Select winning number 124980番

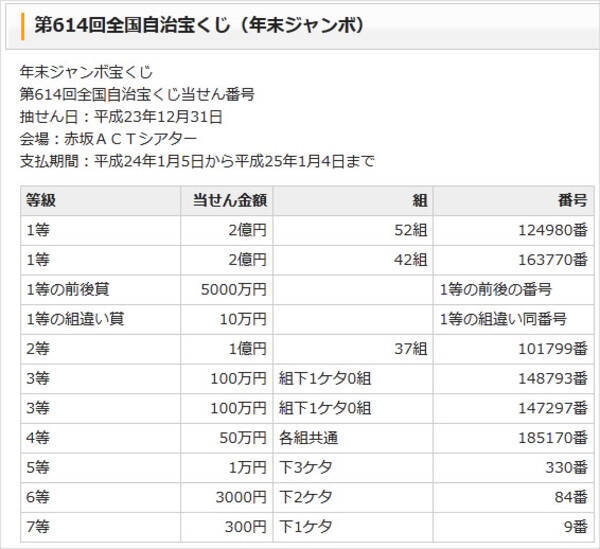[x=549, y=230]
